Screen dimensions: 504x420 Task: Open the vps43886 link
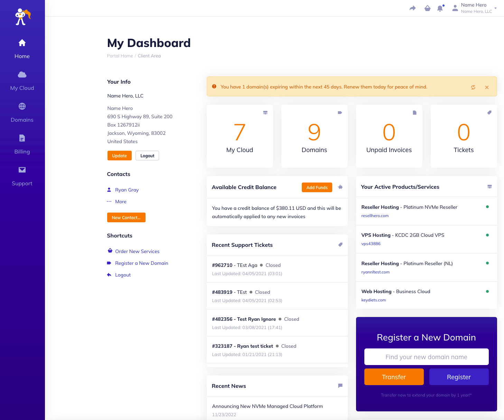pos(371,244)
